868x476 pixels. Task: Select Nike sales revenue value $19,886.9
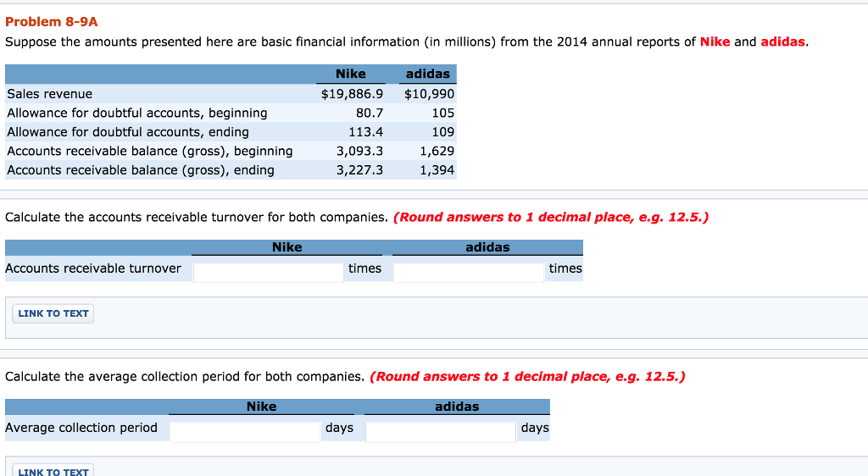coord(352,94)
